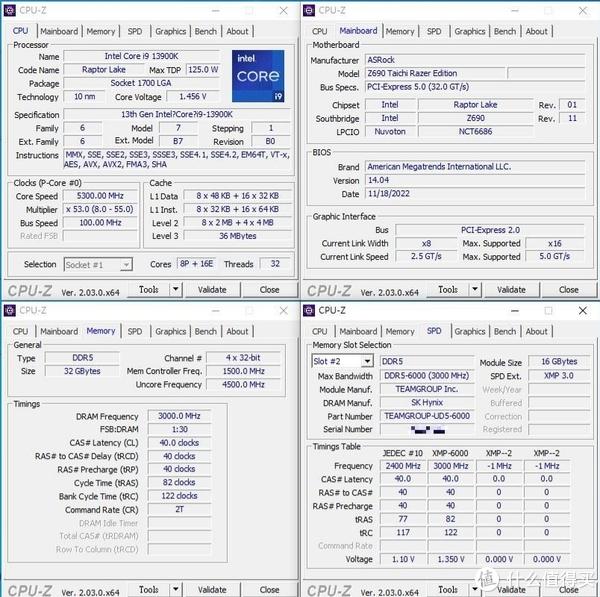Click the BIOS Version value 14.04
Viewport: 600px width, 597px height.
pyautogui.click(x=475, y=180)
